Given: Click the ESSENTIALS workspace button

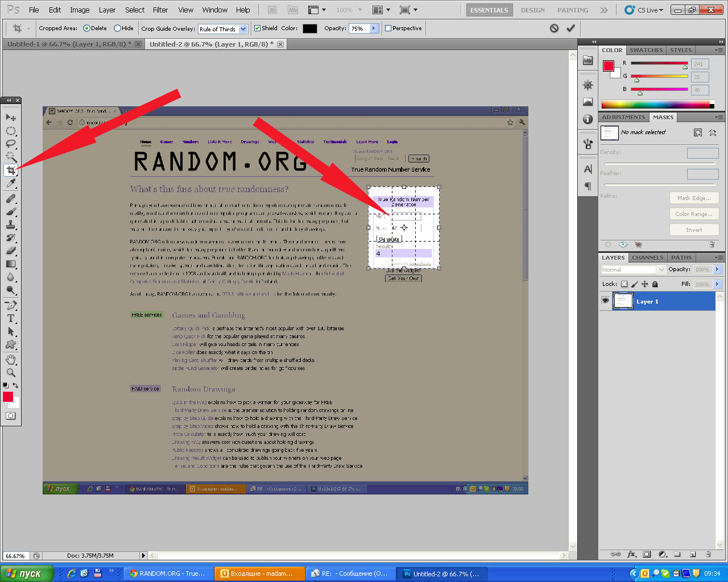Looking at the screenshot, I should 489,10.
